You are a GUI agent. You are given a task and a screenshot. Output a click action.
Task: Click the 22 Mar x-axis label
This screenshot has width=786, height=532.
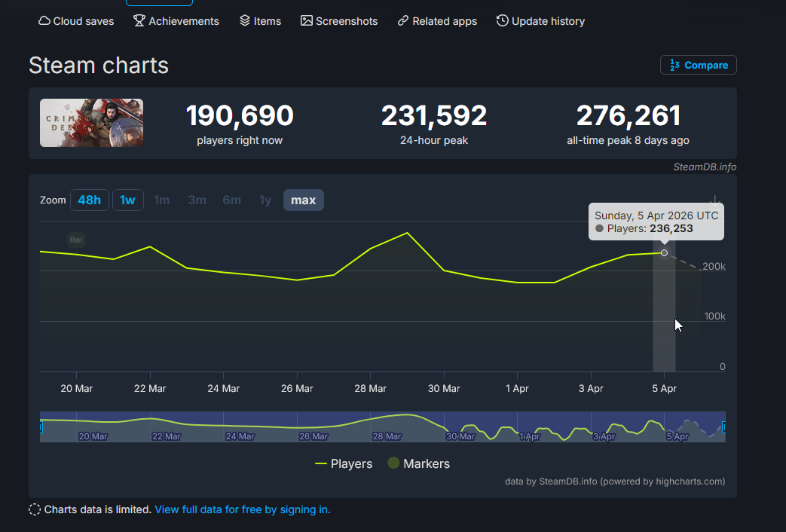(150, 389)
